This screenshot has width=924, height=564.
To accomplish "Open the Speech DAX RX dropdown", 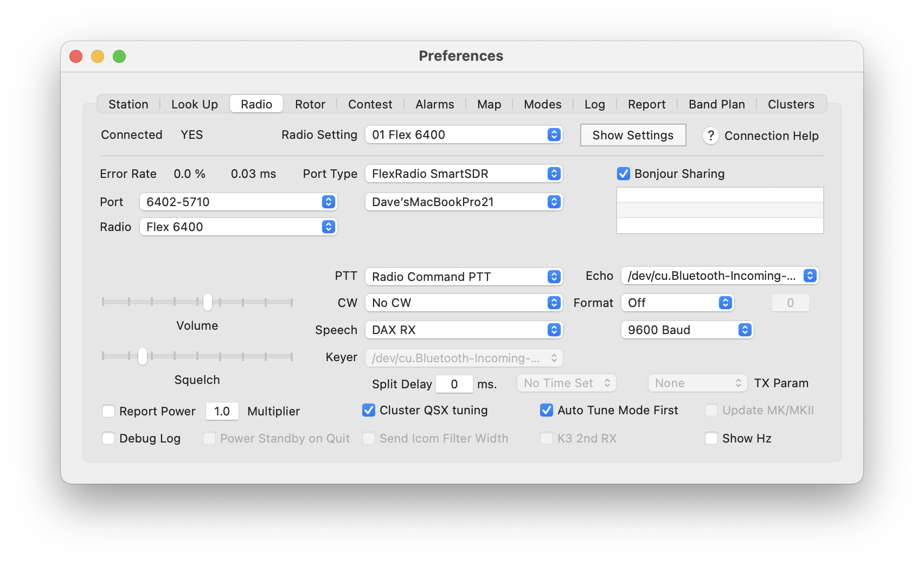I will (464, 330).
